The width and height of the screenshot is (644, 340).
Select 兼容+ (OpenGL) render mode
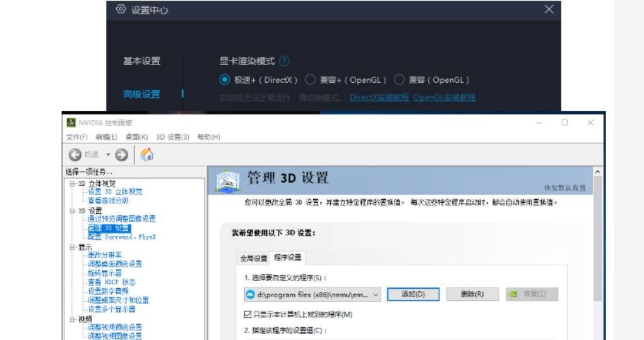coord(310,80)
